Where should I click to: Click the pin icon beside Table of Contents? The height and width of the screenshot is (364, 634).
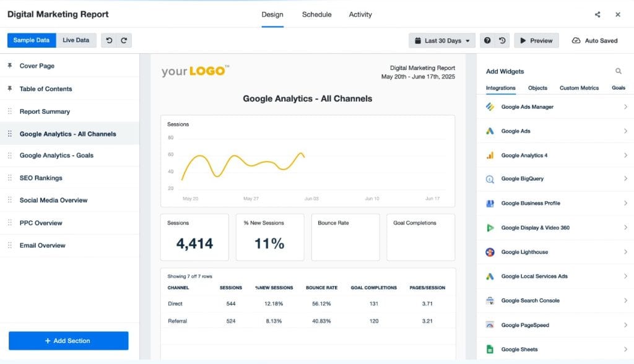pos(10,89)
